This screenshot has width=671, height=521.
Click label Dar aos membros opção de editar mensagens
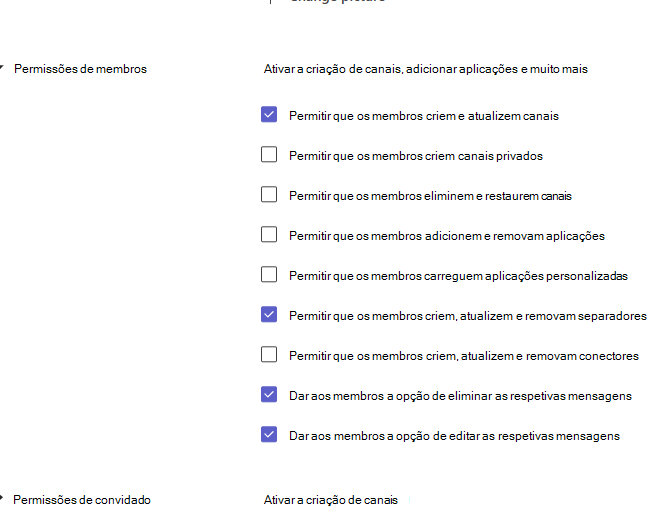454,436
